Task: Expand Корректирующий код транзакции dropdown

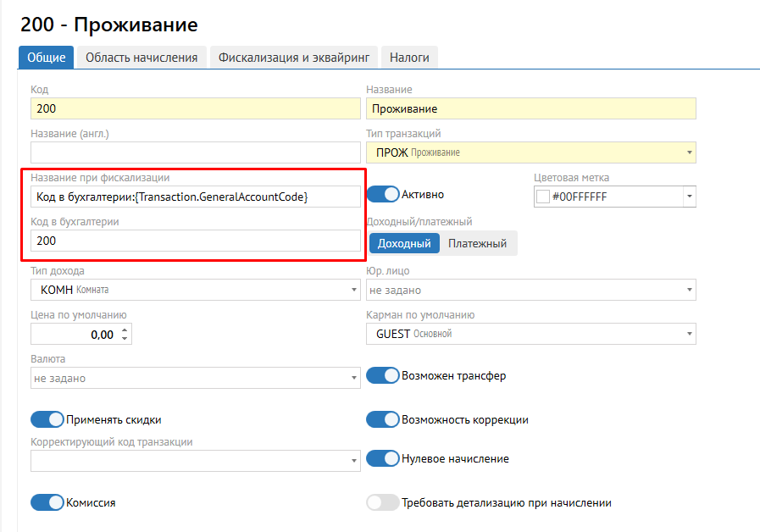Action: (196, 460)
